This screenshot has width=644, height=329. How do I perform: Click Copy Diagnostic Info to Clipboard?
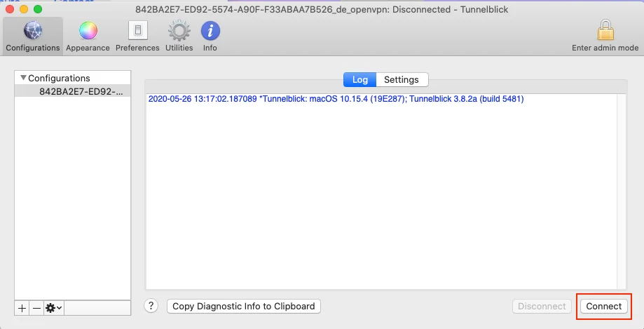pyautogui.click(x=244, y=306)
